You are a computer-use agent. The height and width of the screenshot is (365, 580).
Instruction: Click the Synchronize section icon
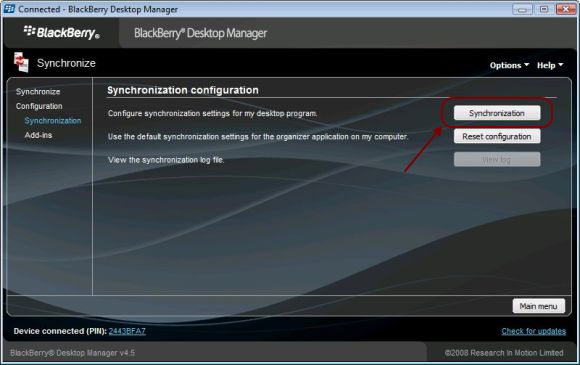click(x=21, y=62)
